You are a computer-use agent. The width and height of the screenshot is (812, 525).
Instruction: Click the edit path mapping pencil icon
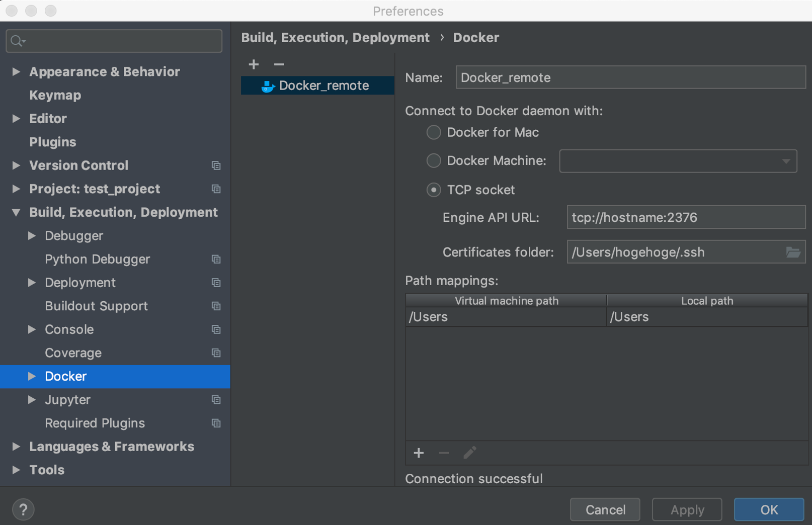click(469, 453)
